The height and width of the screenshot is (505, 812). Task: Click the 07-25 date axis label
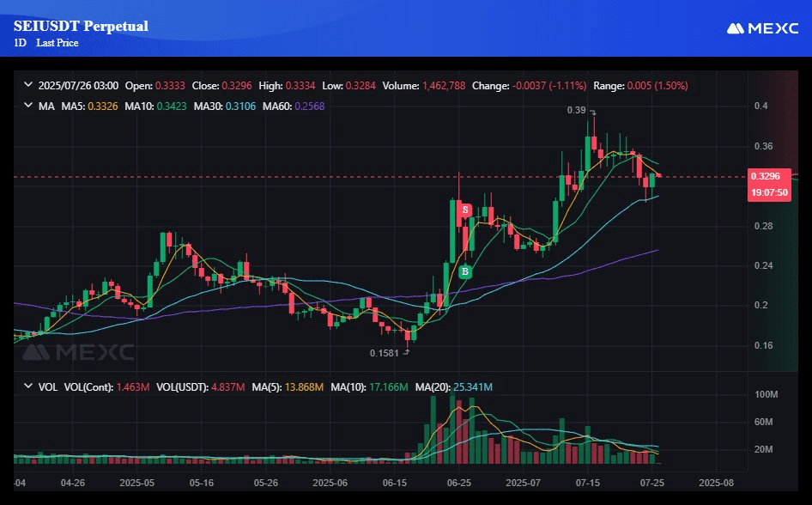click(x=652, y=483)
